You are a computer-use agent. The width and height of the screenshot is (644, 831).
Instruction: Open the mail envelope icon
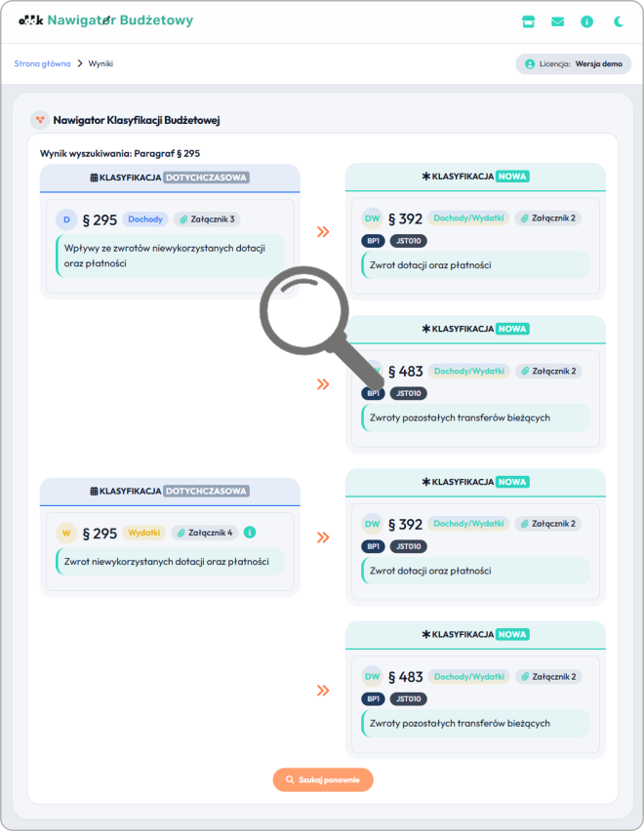pos(557,21)
